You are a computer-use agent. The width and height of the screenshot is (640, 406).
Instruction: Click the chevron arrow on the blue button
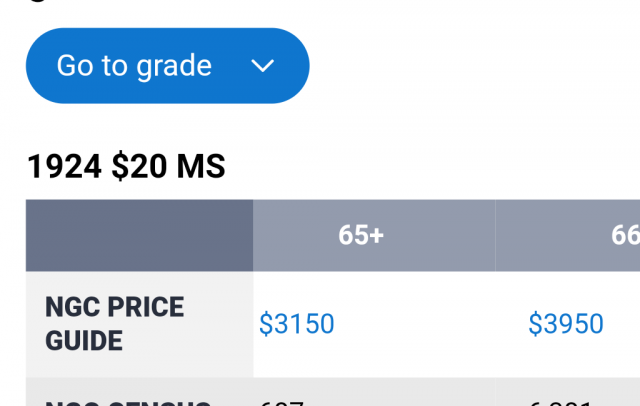262,66
